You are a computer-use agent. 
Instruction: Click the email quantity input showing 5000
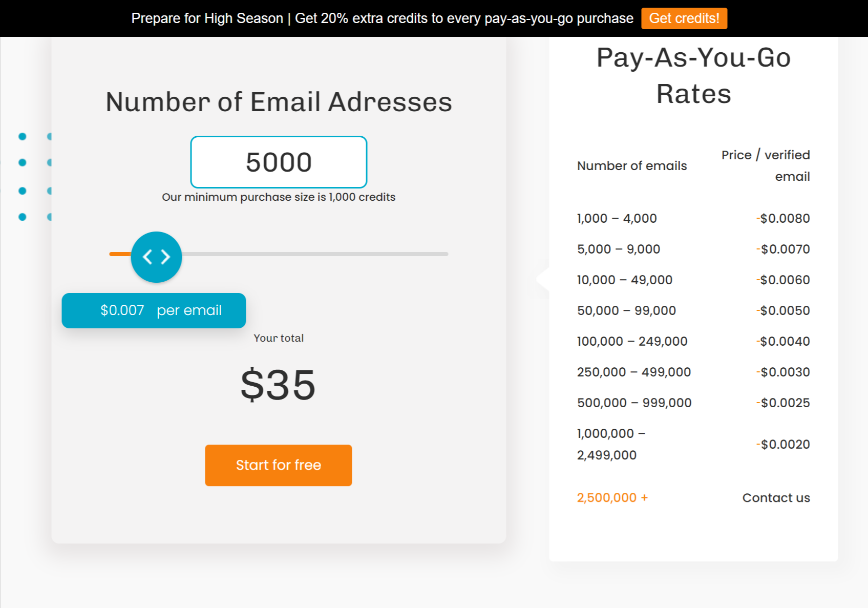(279, 162)
